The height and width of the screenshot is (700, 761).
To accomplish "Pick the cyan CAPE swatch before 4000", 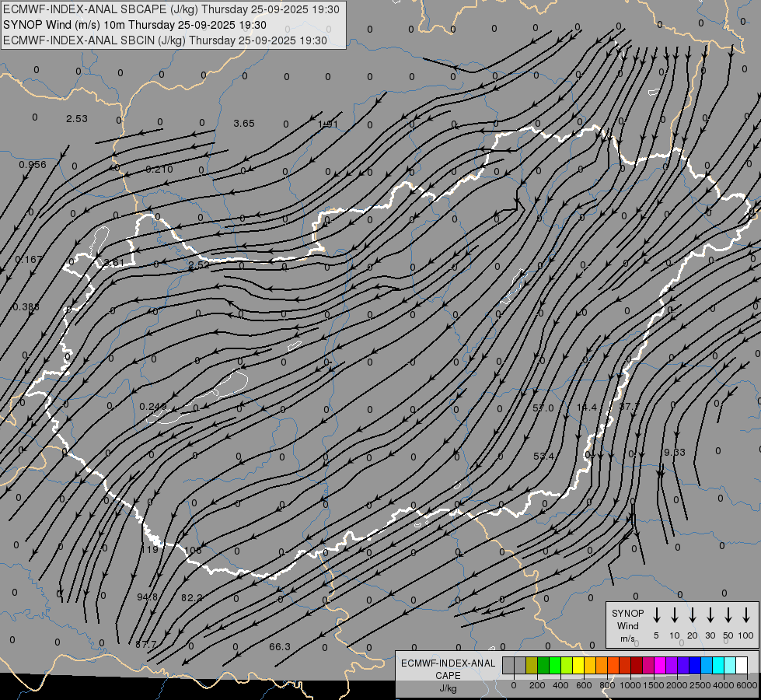I will click(x=717, y=666).
